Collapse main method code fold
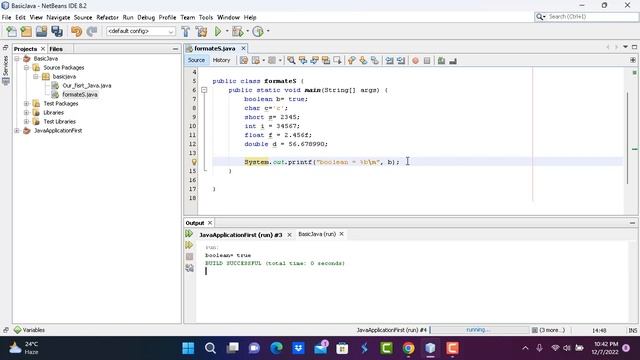 [204, 90]
